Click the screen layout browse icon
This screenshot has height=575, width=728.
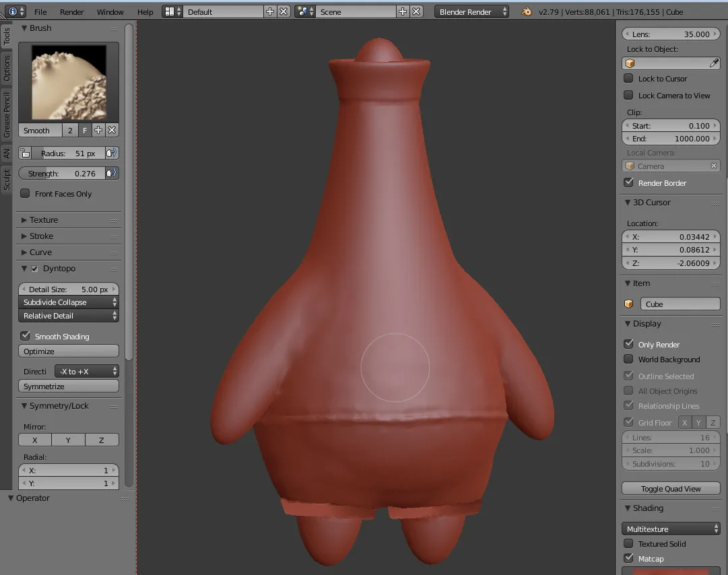tap(172, 11)
